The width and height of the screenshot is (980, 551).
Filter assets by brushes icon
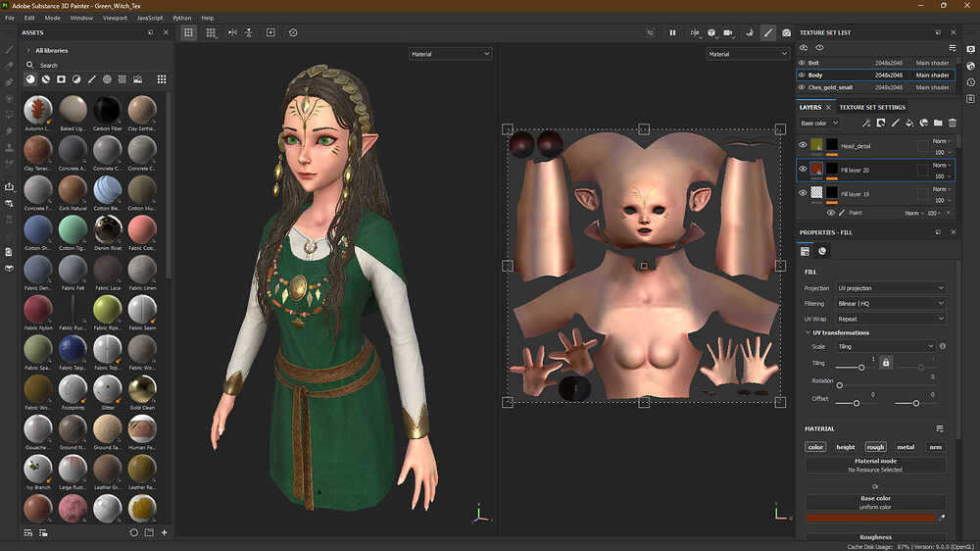click(92, 79)
